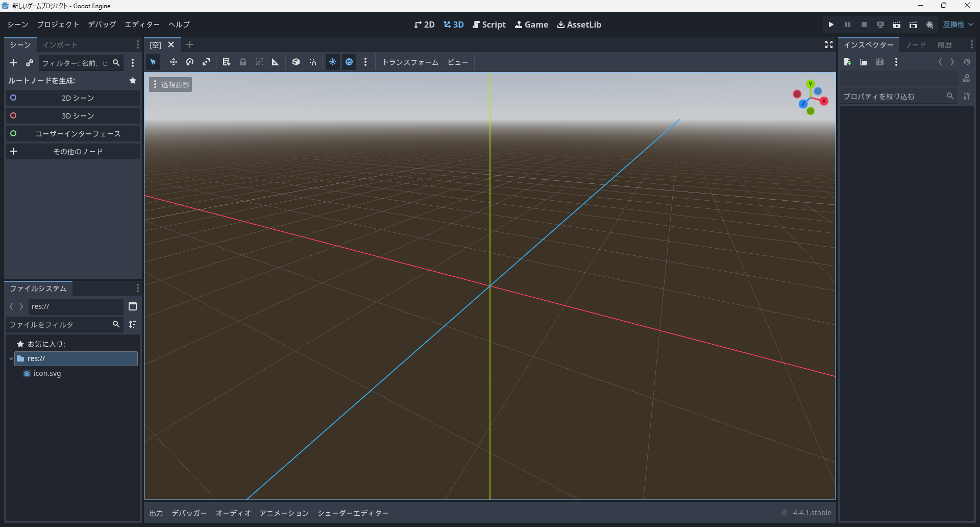Focus the node filter search field

tap(81, 63)
